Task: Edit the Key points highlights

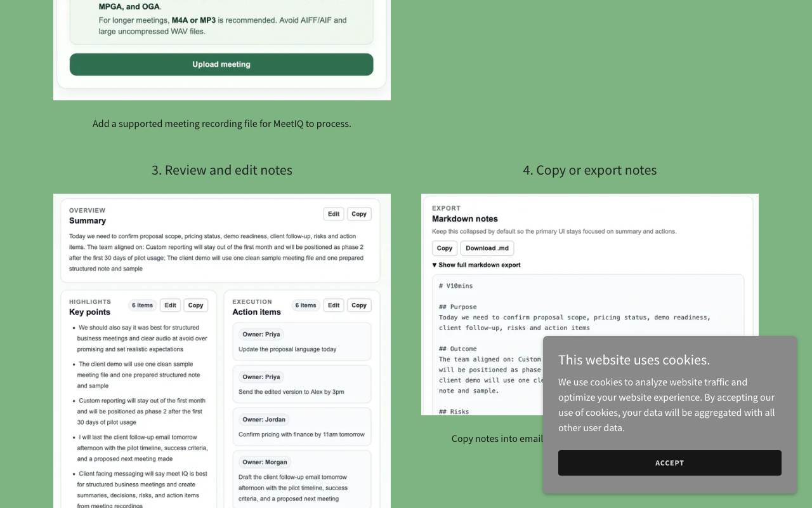Action: [170, 305]
